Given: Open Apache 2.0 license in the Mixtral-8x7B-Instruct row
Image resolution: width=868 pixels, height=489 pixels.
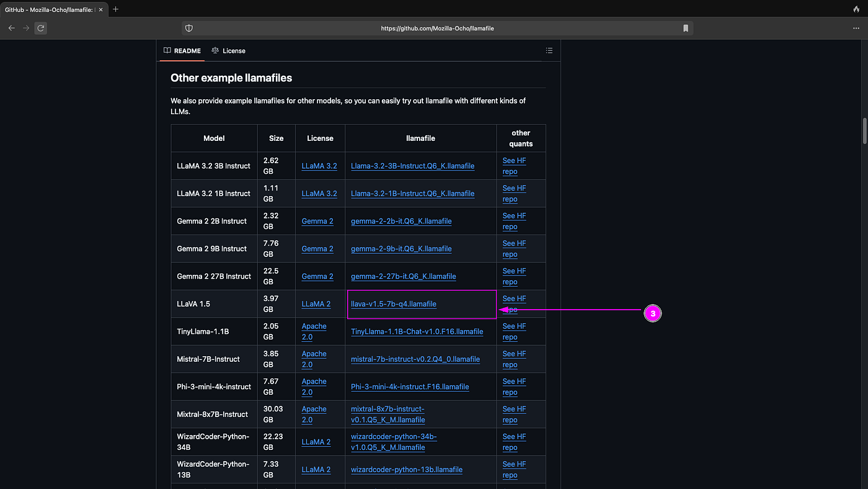Looking at the screenshot, I should [x=314, y=415].
